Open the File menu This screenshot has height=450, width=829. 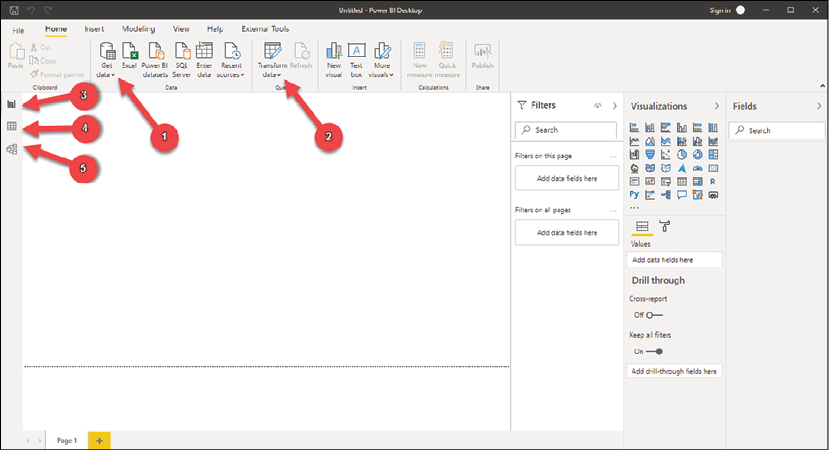pos(18,30)
